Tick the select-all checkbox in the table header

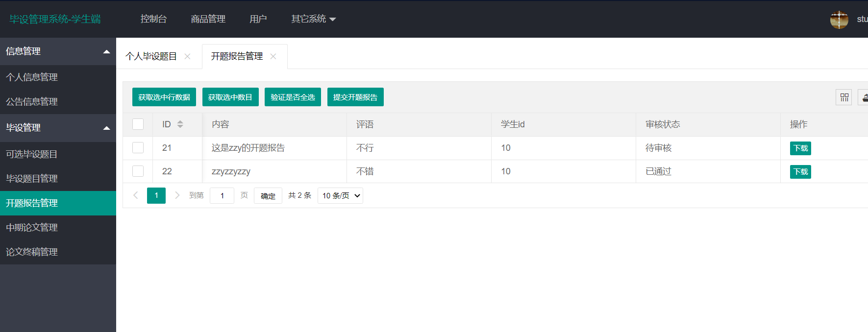click(138, 124)
